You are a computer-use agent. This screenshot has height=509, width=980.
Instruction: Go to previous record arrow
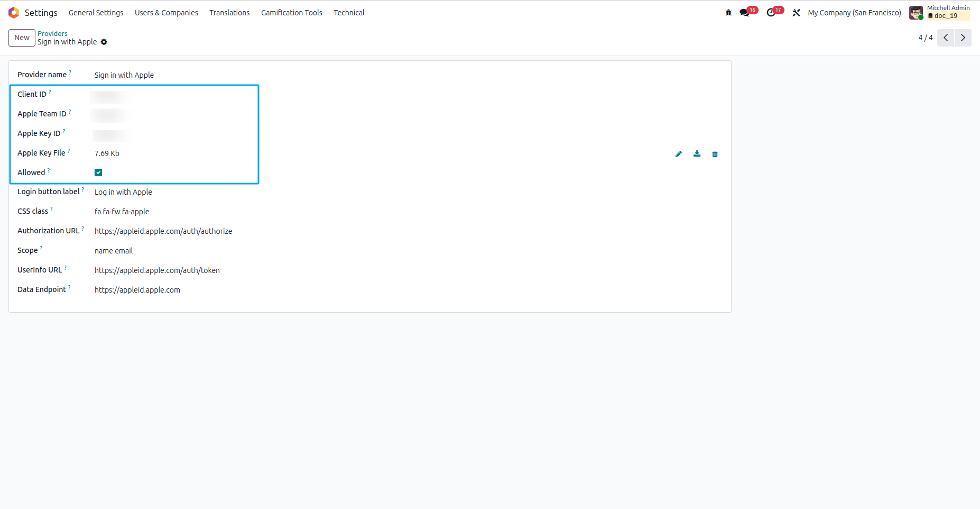click(946, 38)
